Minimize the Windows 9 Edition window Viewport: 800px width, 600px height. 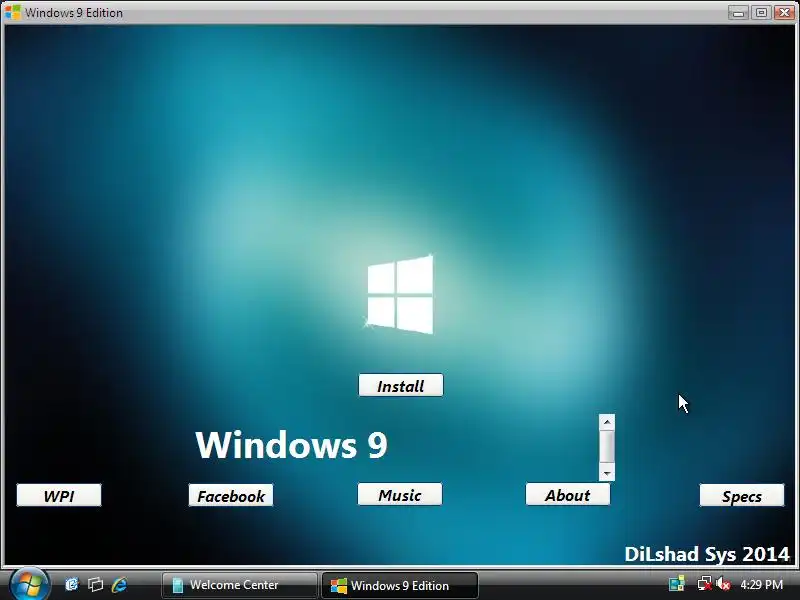[x=738, y=13]
